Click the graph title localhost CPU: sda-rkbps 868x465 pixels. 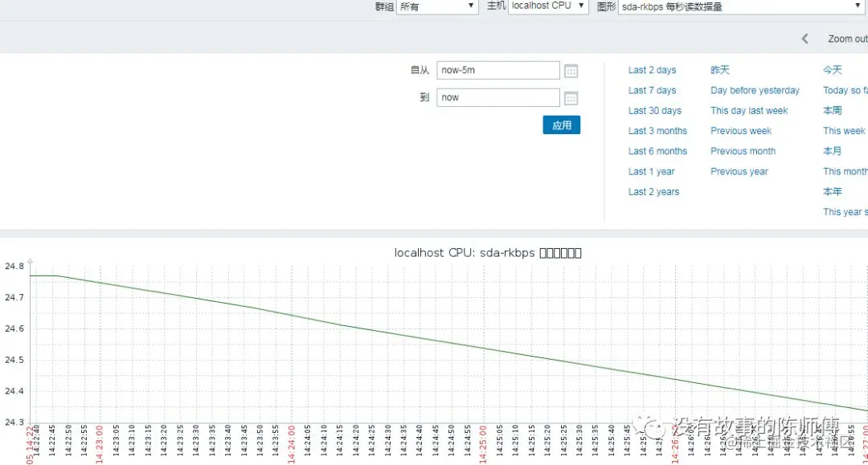click(x=488, y=253)
